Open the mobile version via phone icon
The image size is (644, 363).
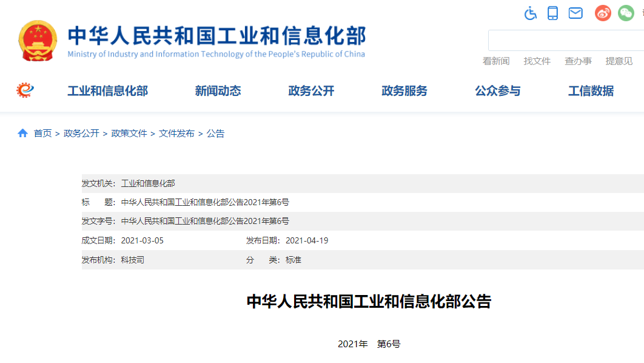click(x=552, y=13)
